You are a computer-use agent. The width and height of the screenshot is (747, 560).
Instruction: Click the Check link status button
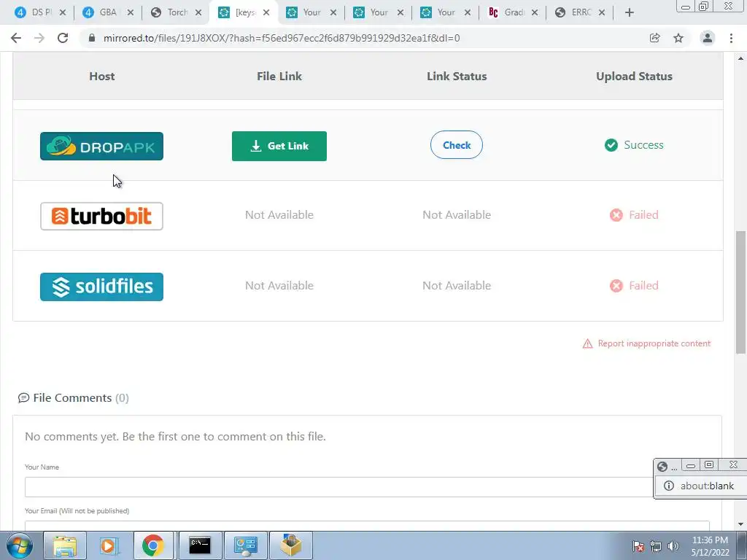click(457, 145)
